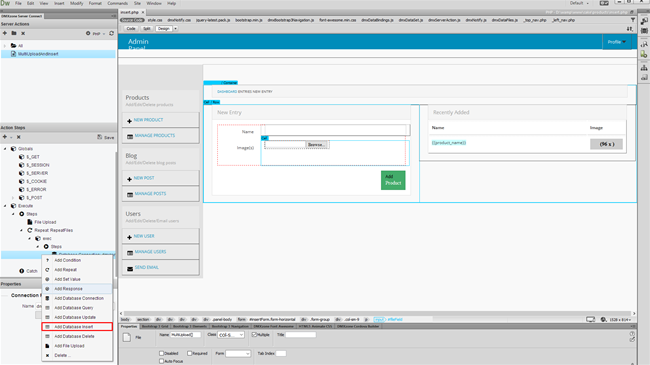Click the $_SESSION globals icon
The image size is (650, 365).
click(x=22, y=165)
